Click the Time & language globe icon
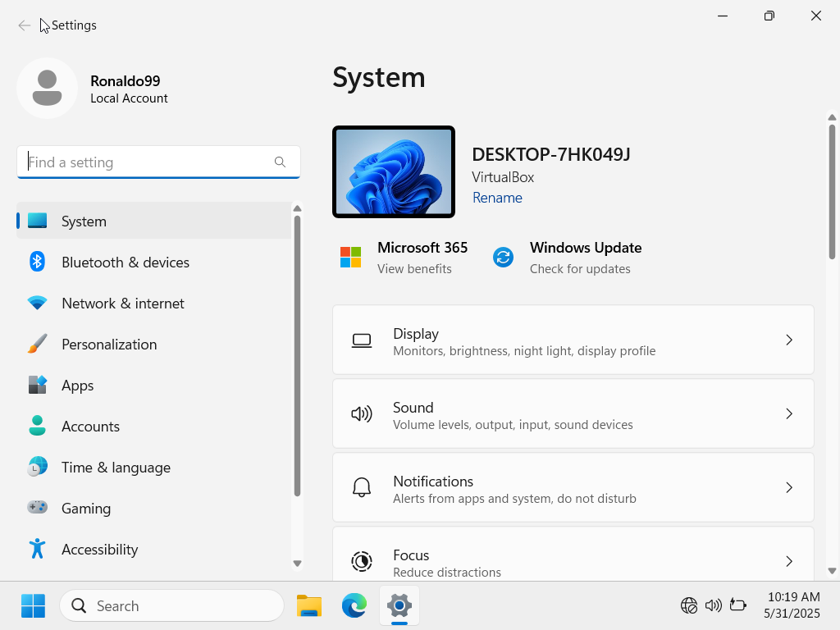 pyautogui.click(x=37, y=467)
